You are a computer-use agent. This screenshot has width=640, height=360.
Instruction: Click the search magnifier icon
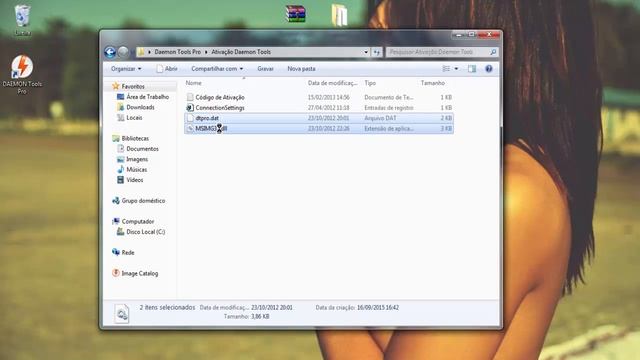point(493,52)
